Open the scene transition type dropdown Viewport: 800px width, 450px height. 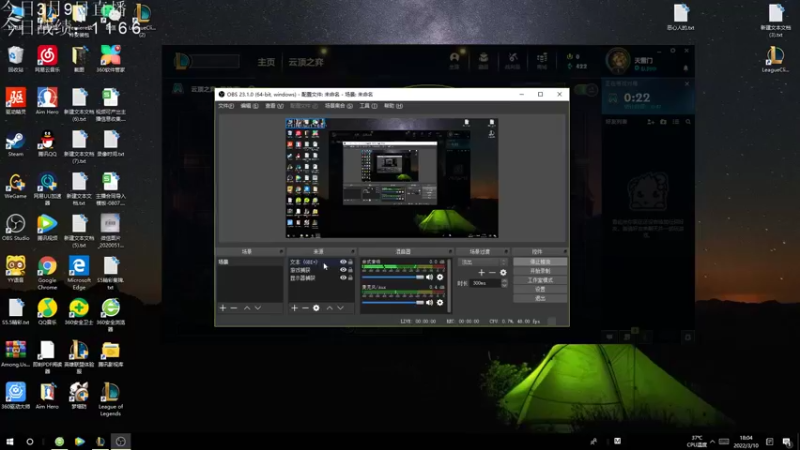483,262
